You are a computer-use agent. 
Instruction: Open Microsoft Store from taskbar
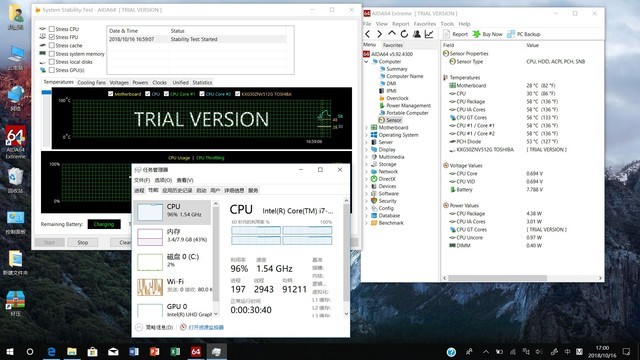tap(93, 351)
